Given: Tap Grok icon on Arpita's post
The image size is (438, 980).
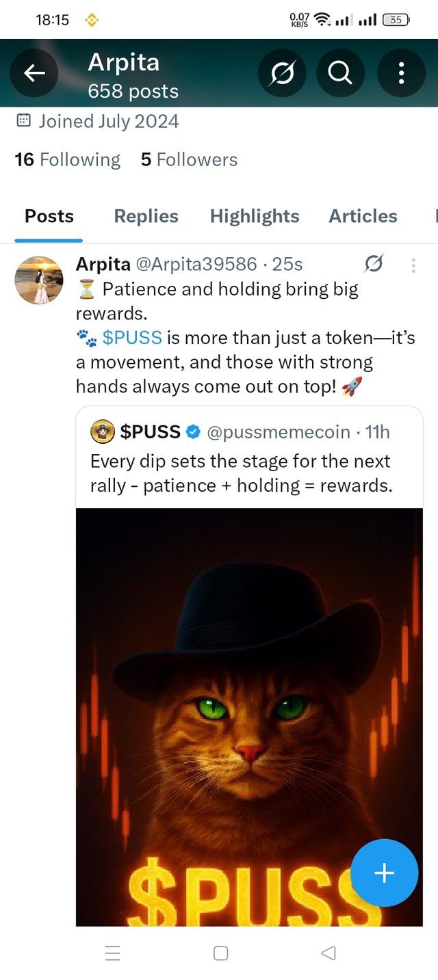Looking at the screenshot, I should point(374,263).
